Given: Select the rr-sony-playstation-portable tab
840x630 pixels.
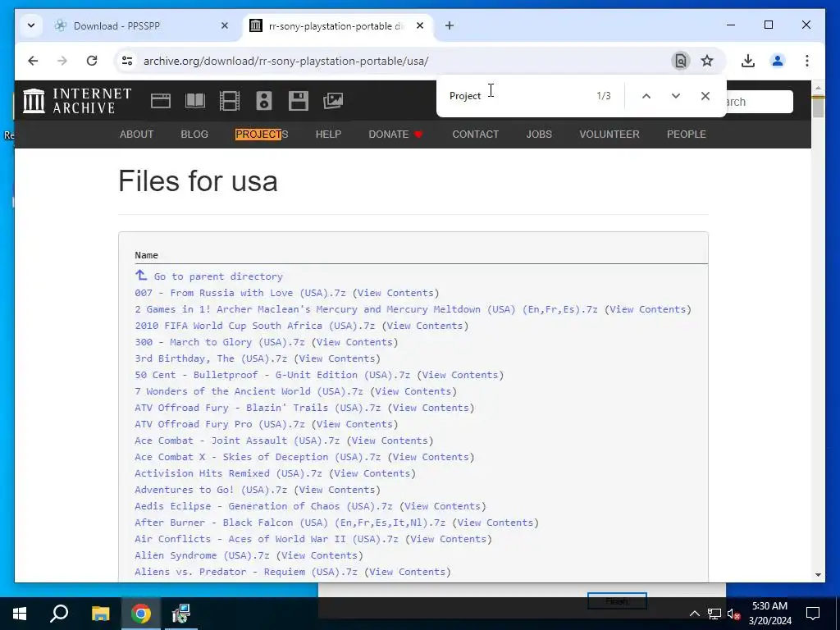Looking at the screenshot, I should (x=338, y=25).
